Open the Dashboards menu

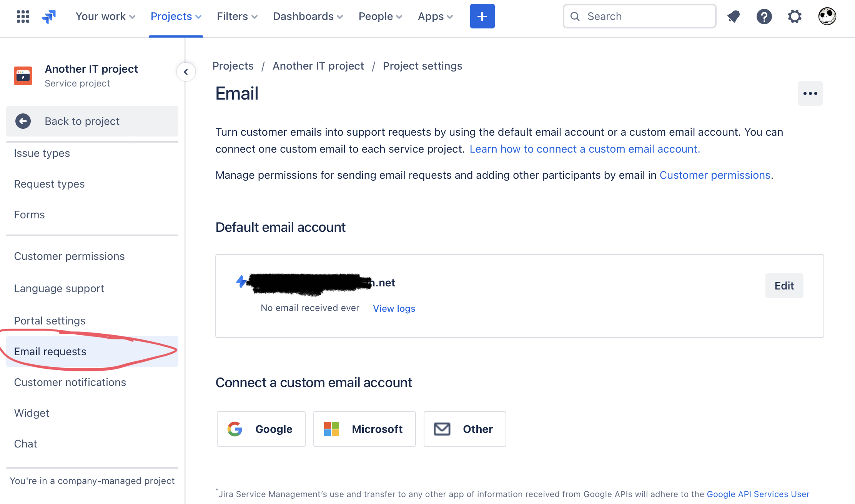pyautogui.click(x=308, y=16)
